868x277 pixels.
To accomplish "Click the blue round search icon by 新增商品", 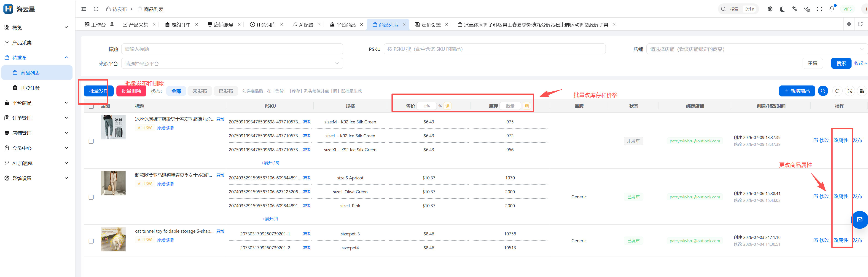I will [823, 91].
